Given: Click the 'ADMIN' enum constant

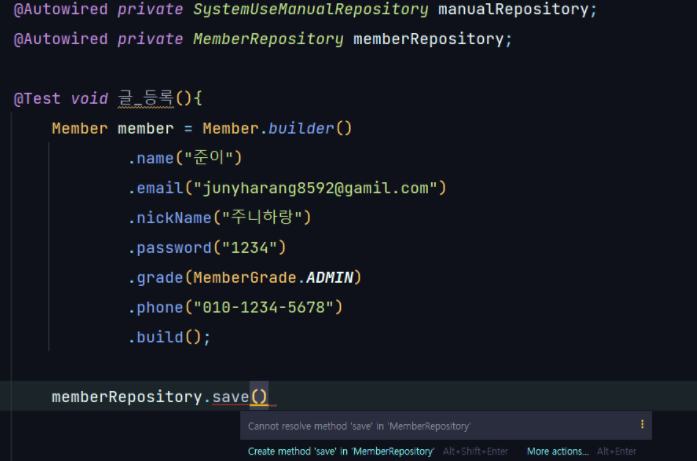Looking at the screenshot, I should [329, 278].
